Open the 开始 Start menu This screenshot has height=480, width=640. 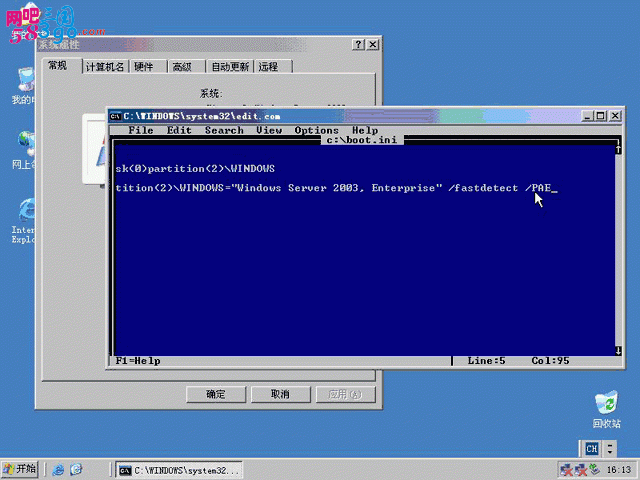point(20,469)
